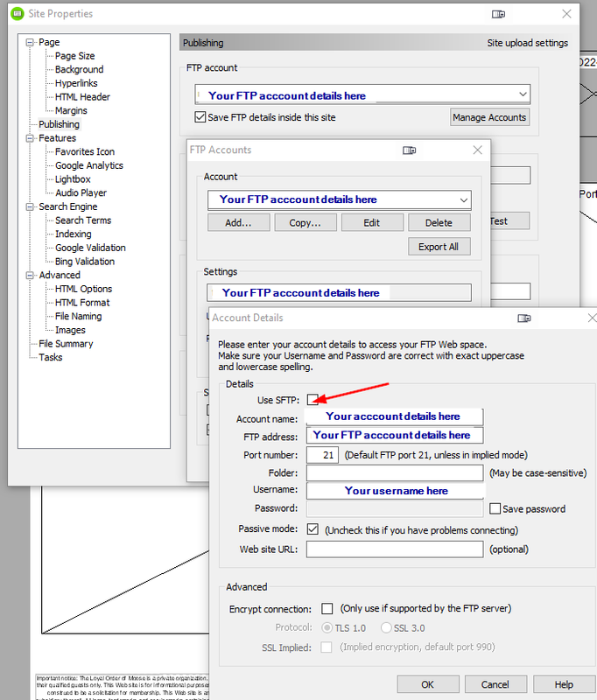Collapse the Page tree node
The height and width of the screenshot is (700, 597).
(x=30, y=42)
